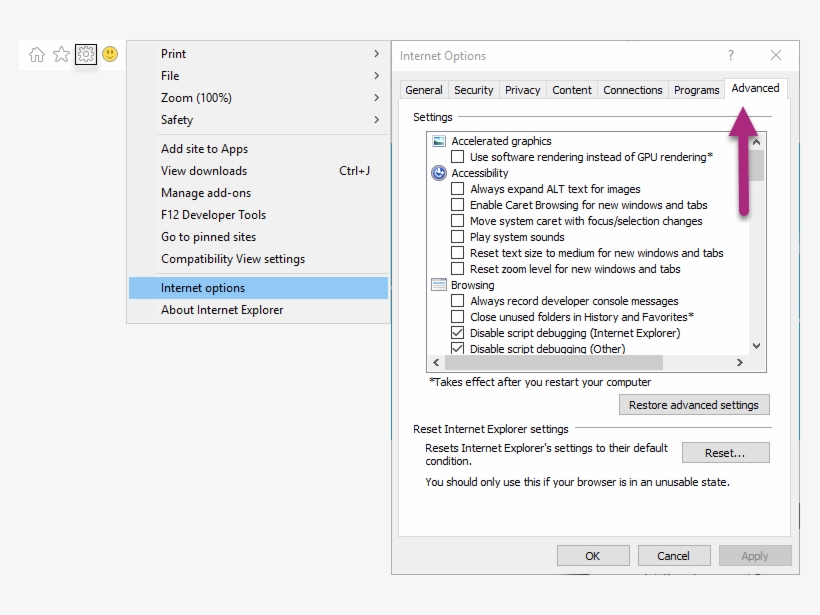This screenshot has width=820, height=615.
Task: Click the Reset... button
Action: [x=725, y=453]
